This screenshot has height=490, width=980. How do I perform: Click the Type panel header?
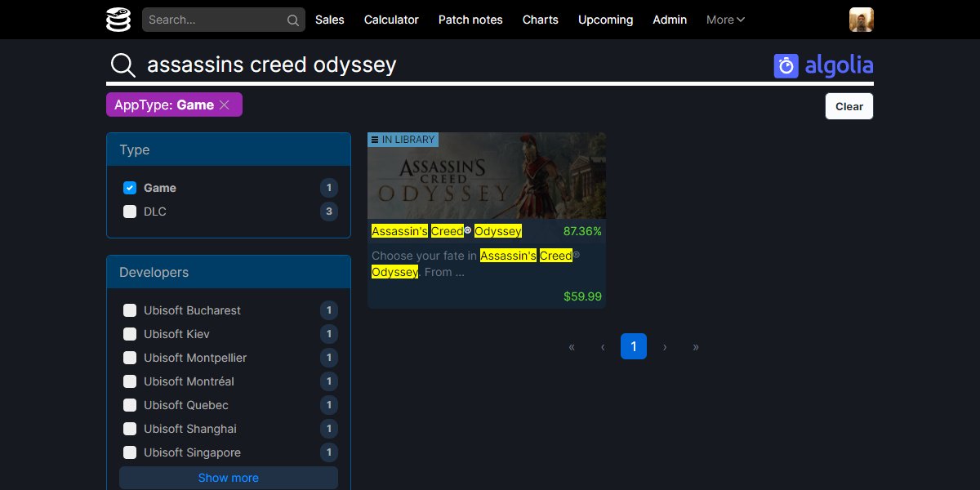(x=229, y=149)
